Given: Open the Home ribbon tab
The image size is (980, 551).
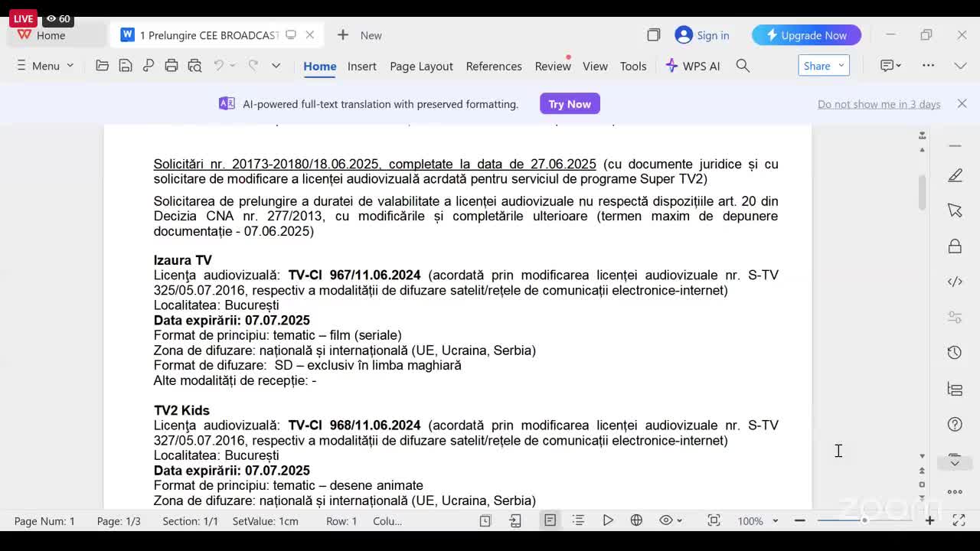Looking at the screenshot, I should click(319, 66).
